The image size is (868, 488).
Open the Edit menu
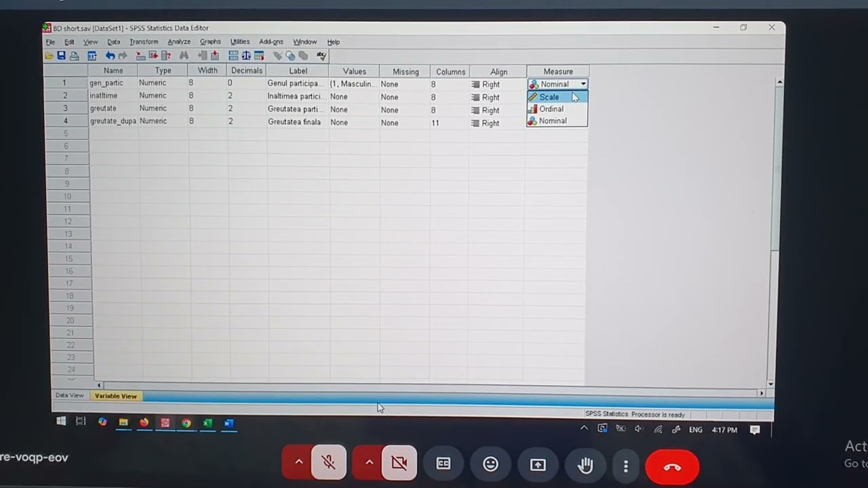(69, 42)
